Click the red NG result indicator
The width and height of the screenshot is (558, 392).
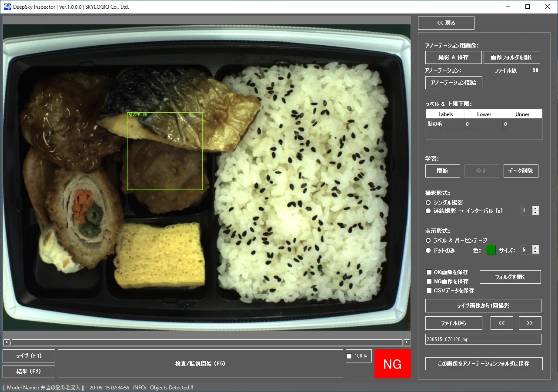click(392, 364)
